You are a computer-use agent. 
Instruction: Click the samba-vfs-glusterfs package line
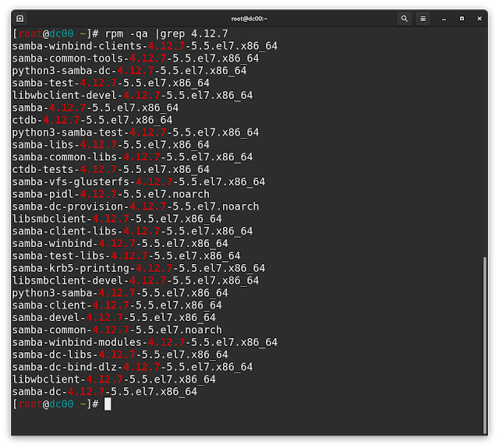(x=138, y=182)
